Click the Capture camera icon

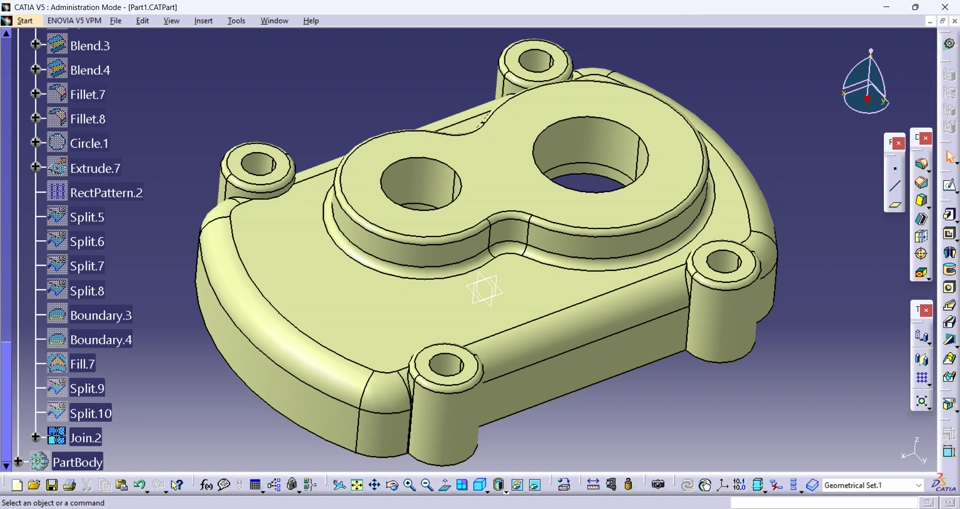click(658, 484)
